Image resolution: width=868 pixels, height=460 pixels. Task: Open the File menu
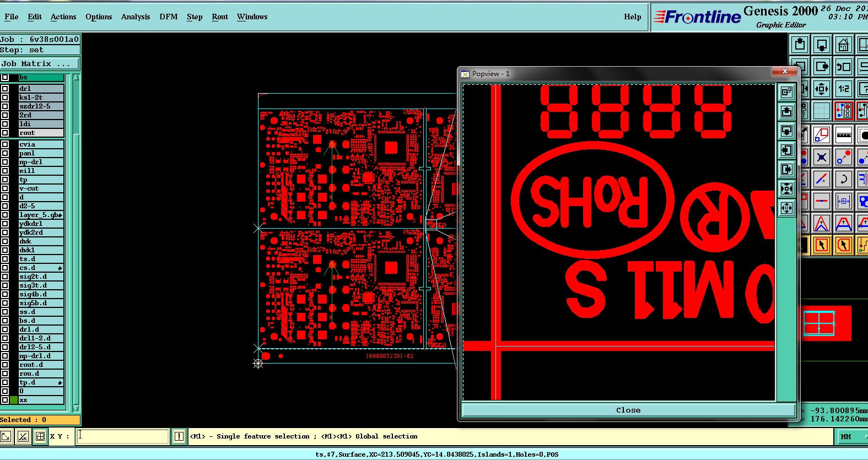(11, 17)
